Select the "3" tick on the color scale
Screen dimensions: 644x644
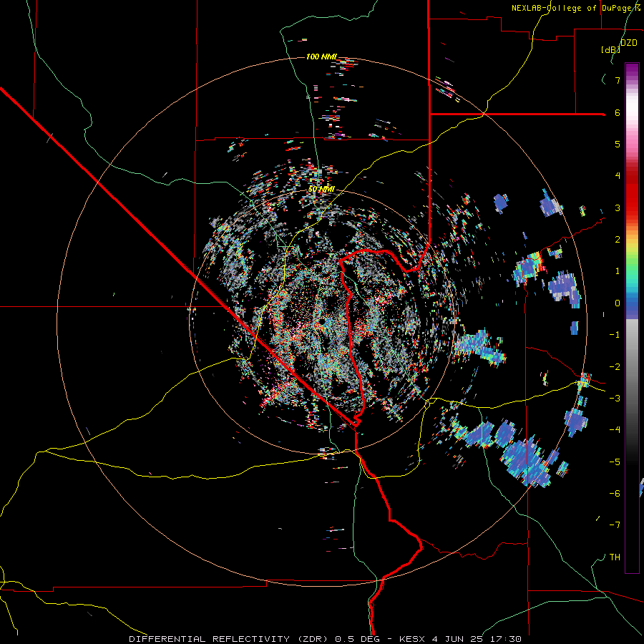point(618,208)
